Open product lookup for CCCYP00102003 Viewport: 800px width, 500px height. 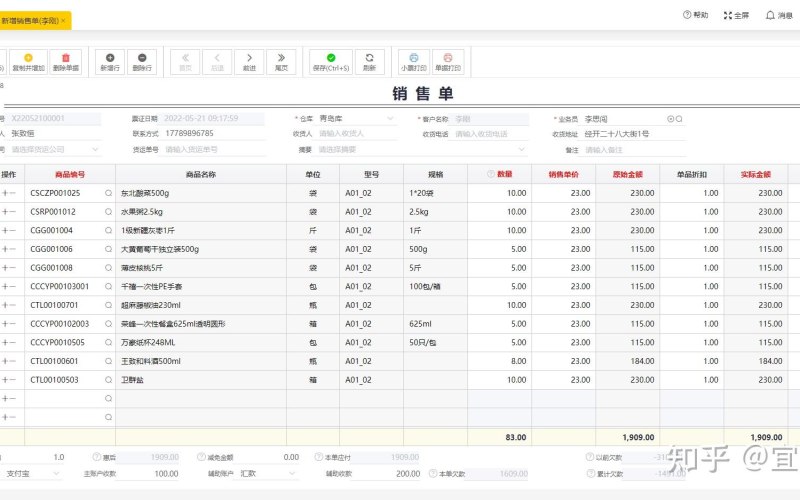108,324
